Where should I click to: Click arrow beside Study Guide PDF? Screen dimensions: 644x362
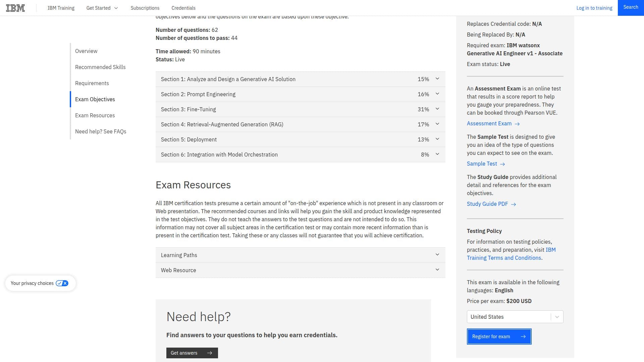pos(514,204)
